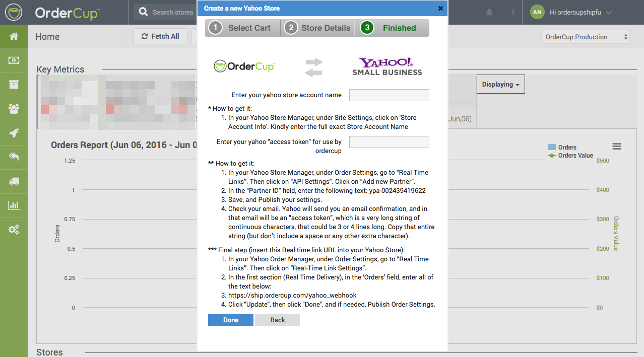Open the users group sidebar icon

click(x=14, y=109)
